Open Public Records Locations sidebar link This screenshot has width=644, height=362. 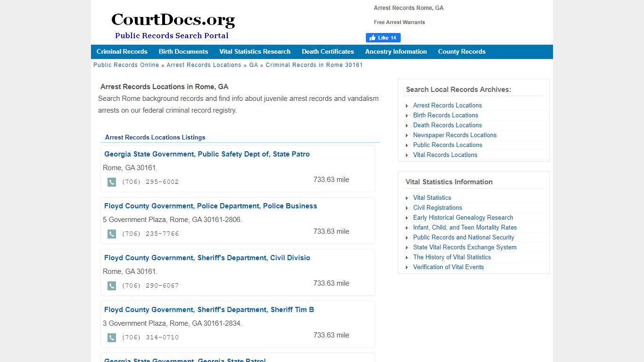tap(447, 145)
